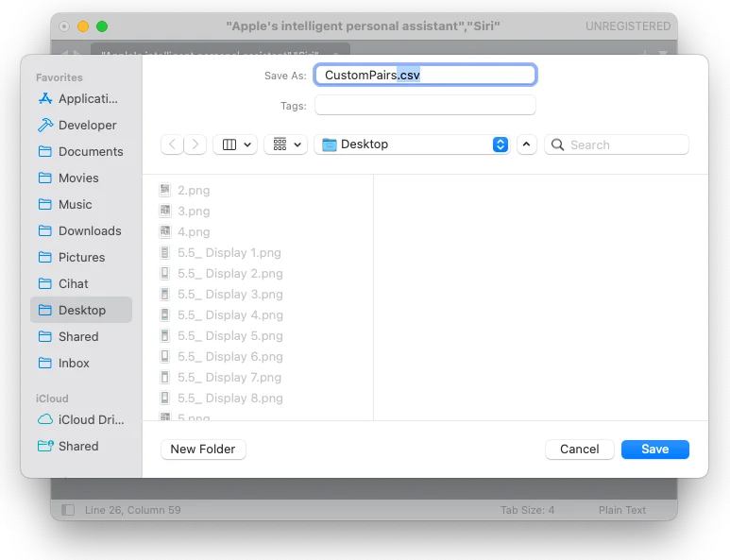Click the search magnifier icon
Image resolution: width=730 pixels, height=560 pixels.
pyautogui.click(x=558, y=144)
